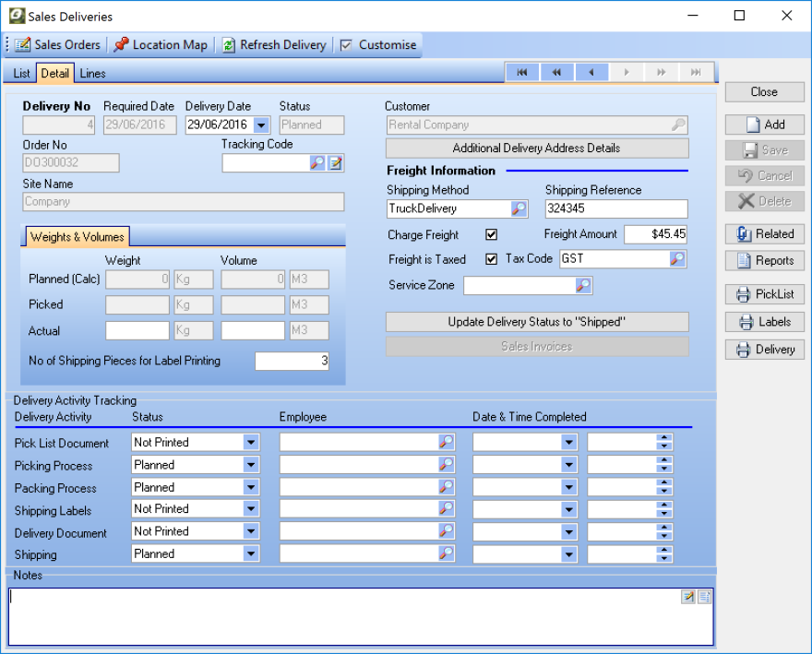Open Pick List Document date completed dropdown
The image size is (812, 654).
click(x=568, y=443)
